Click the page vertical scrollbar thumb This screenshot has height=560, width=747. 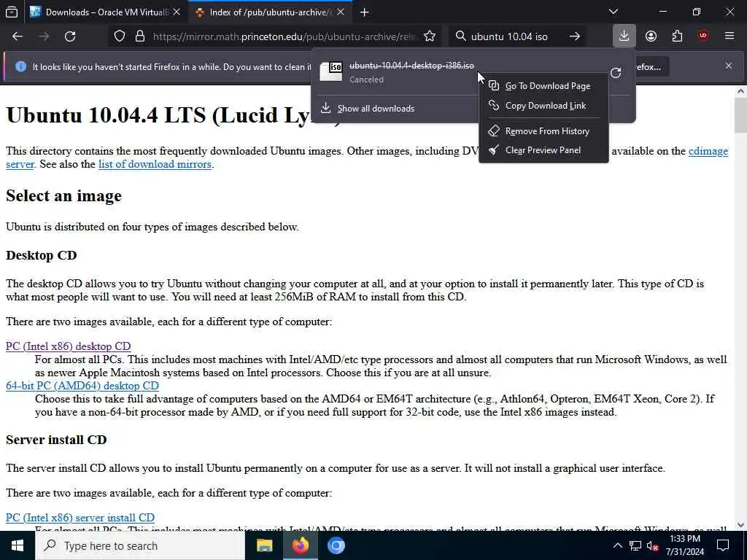[x=740, y=116]
